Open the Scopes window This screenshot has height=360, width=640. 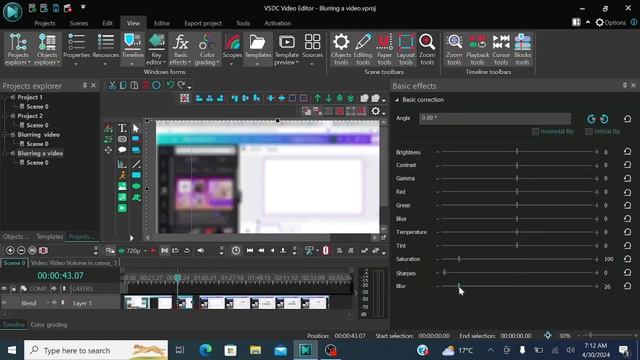click(232, 49)
